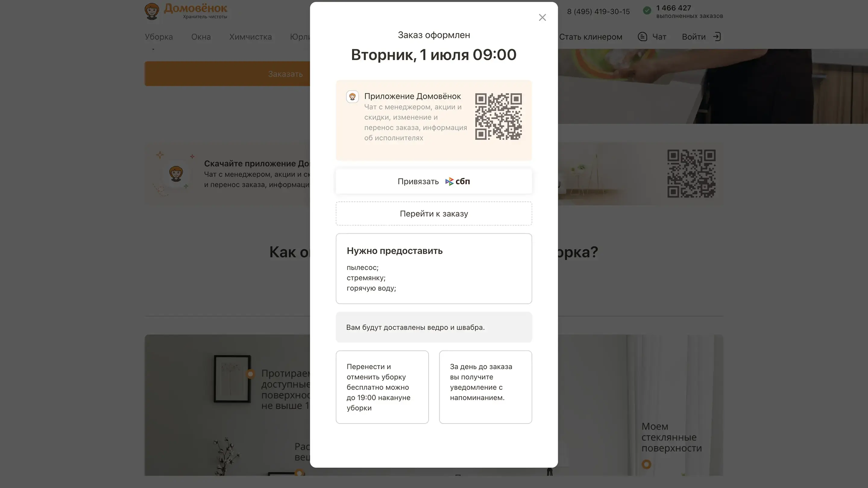
Task: Click the СБП logo on the Привязать button
Action: click(x=458, y=182)
